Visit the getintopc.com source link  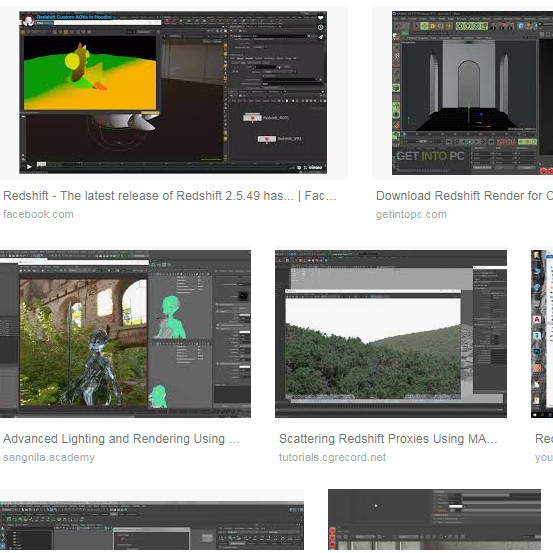point(411,214)
